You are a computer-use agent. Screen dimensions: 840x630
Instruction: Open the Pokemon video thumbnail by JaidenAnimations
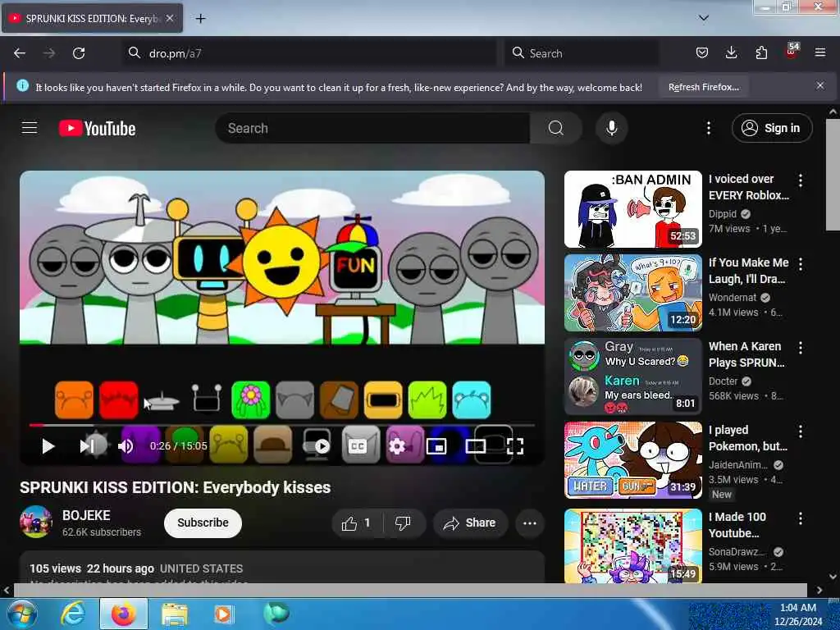click(632, 459)
